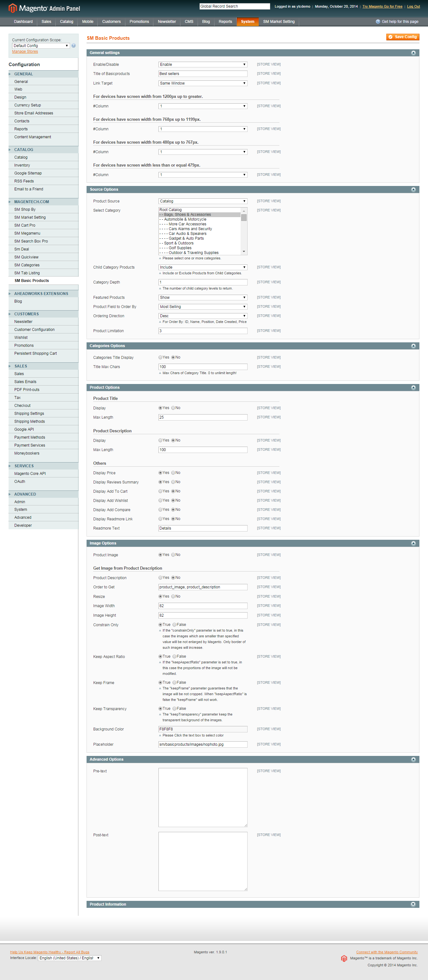The height and width of the screenshot is (980, 428).
Task: Click the Global Record Search field
Action: (235, 6)
